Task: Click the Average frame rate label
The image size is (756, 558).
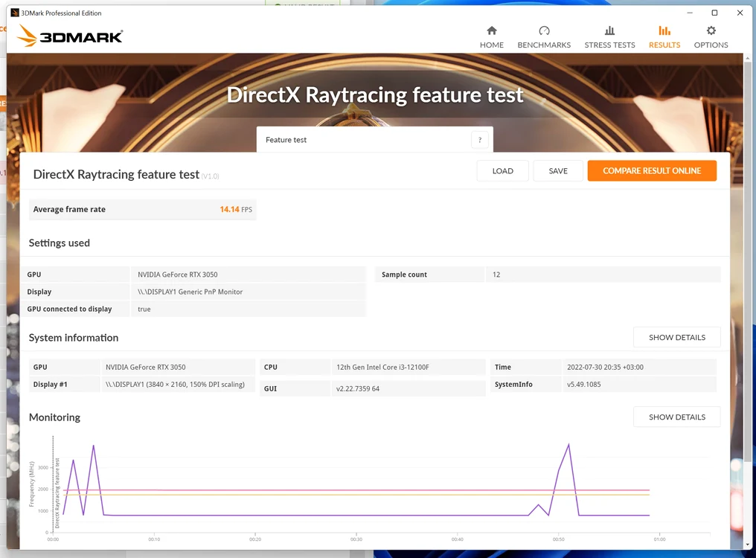Action: click(x=69, y=209)
